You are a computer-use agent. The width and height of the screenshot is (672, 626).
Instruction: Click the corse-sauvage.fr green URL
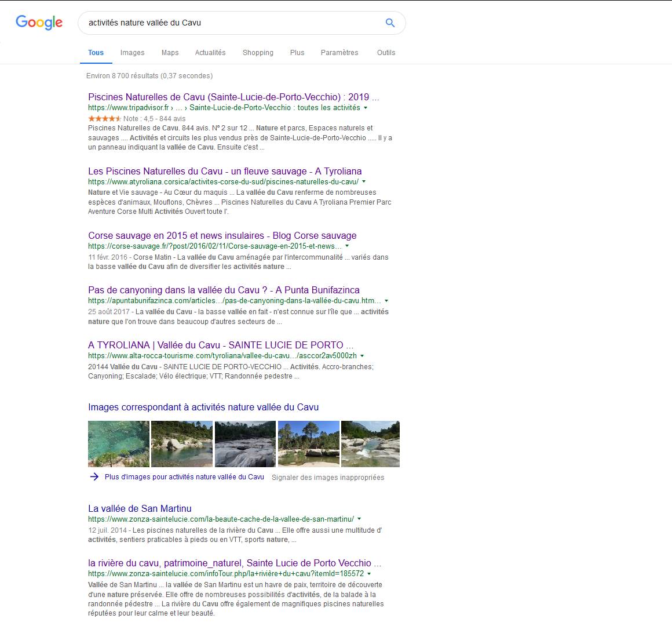point(215,246)
